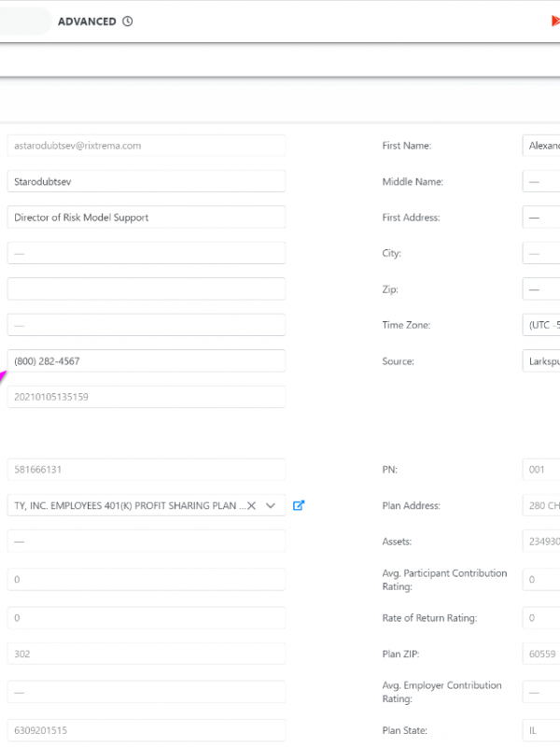Open the Time Zone dropdown

tap(541, 325)
